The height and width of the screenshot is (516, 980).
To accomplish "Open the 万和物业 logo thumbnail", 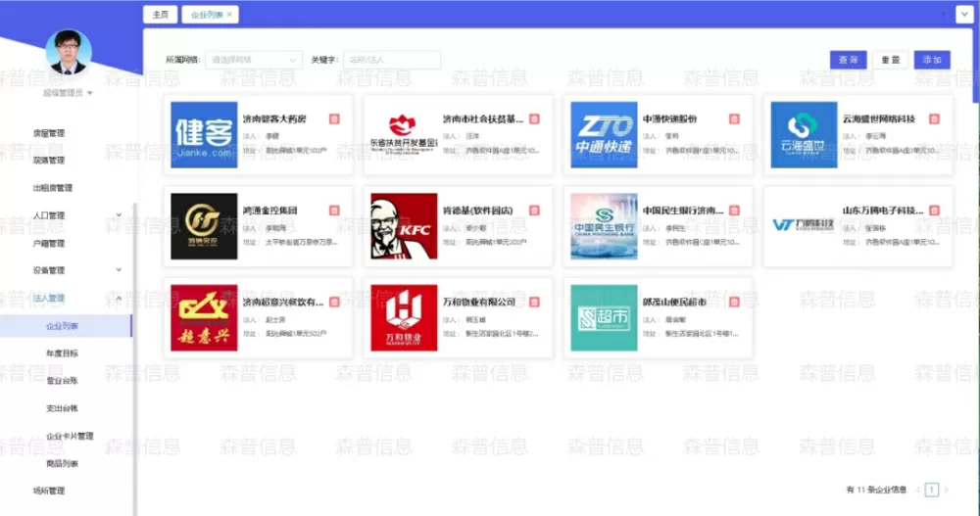I will pos(404,317).
